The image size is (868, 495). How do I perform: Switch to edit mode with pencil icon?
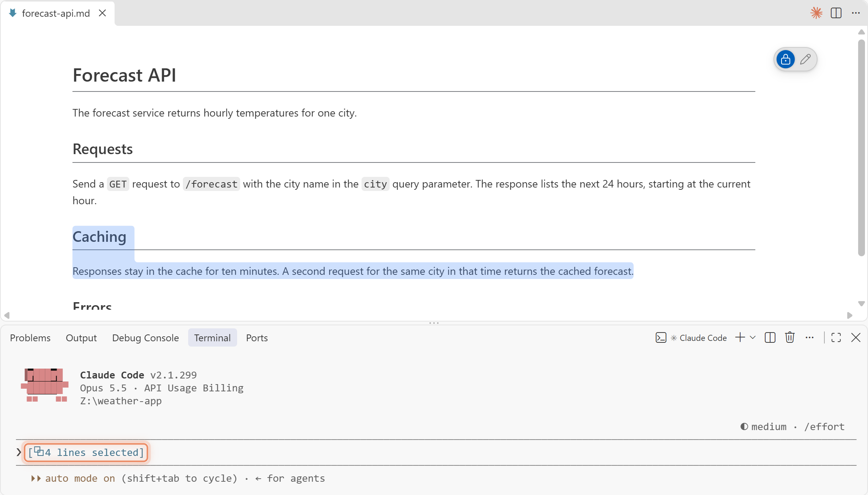click(x=805, y=59)
